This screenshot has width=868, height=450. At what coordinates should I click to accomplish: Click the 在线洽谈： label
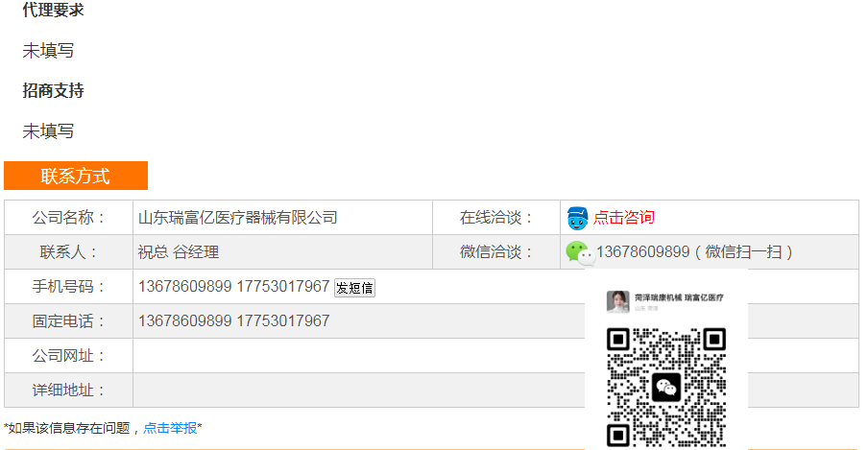496,218
